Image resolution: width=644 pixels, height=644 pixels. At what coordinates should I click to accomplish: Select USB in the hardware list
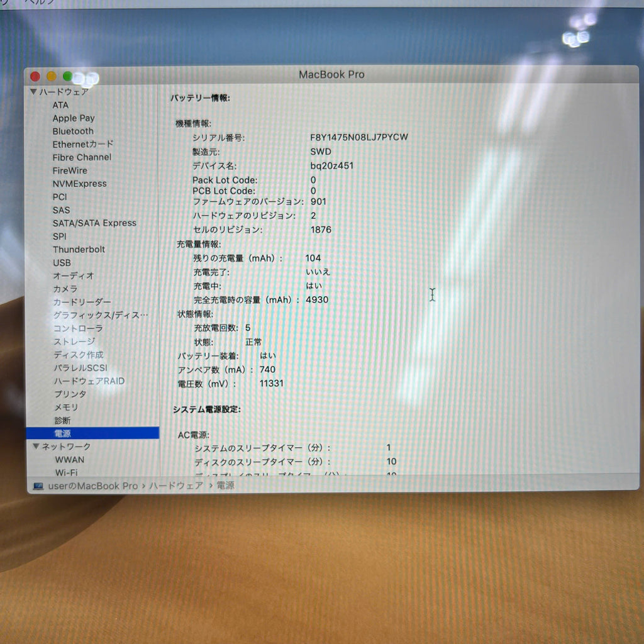(x=62, y=262)
